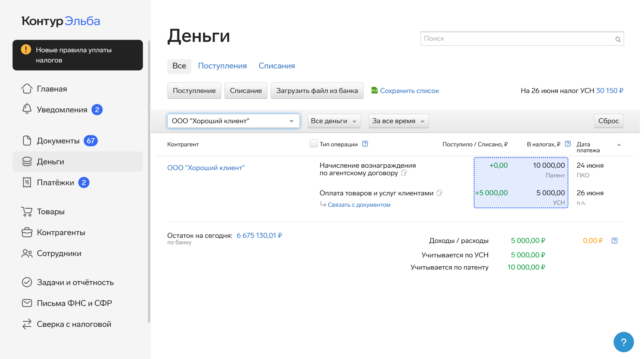Switch to the Все tab
Image resolution: width=644 pixels, height=359 pixels.
click(x=179, y=66)
